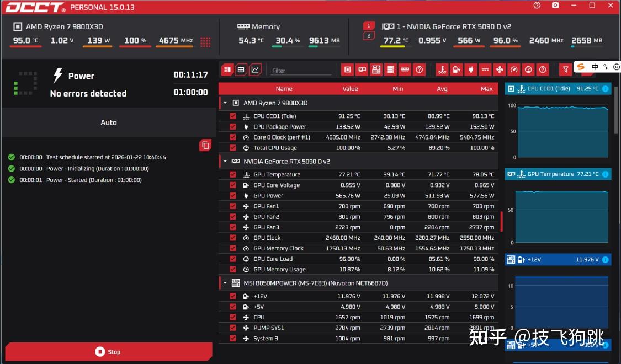
Task: Click info circle on CPU CCD1 graph header
Action: pyautogui.click(x=606, y=89)
